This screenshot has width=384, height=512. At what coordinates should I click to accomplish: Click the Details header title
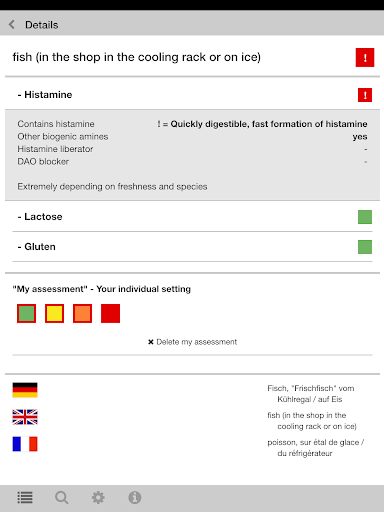pyautogui.click(x=42, y=25)
